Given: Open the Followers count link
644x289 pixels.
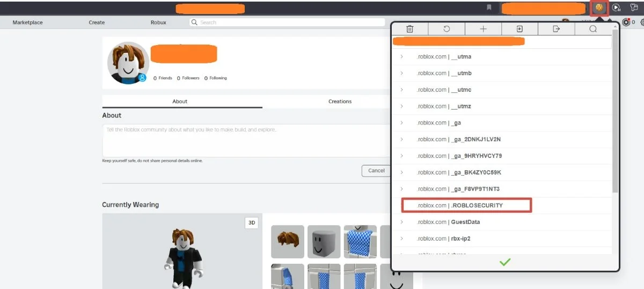Looking at the screenshot, I should pos(188,78).
